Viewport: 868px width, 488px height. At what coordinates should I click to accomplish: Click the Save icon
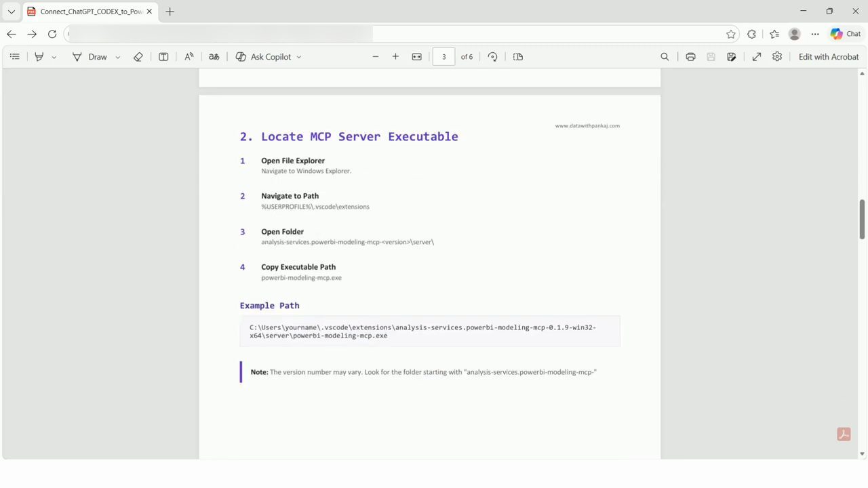tap(711, 57)
